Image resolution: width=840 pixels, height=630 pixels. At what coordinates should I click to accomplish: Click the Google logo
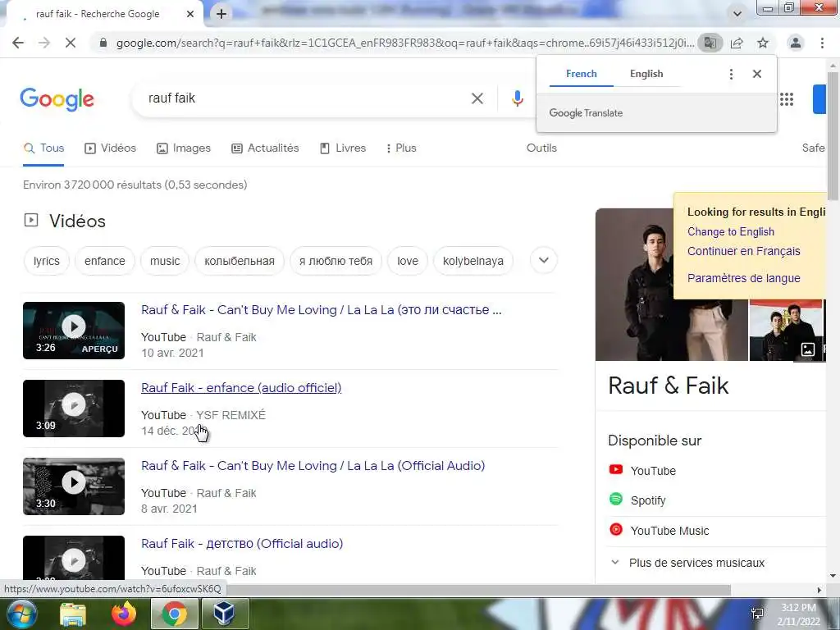[x=57, y=99]
